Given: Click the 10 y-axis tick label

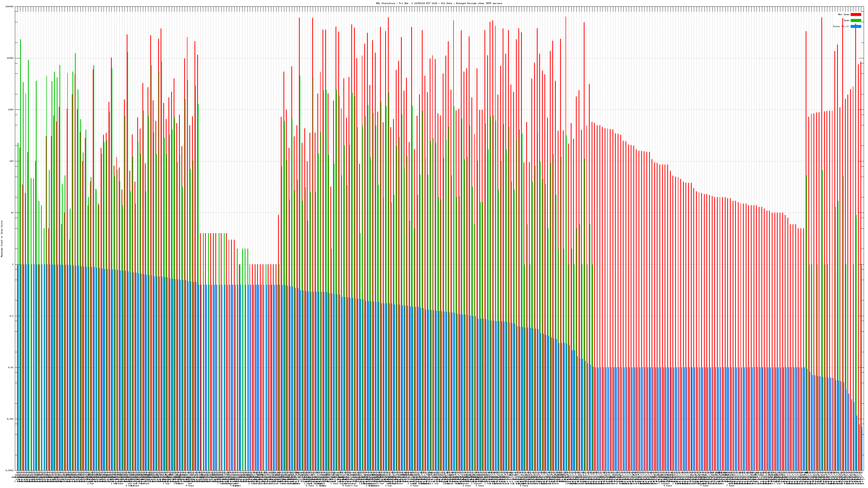Looking at the screenshot, I should coord(12,213).
